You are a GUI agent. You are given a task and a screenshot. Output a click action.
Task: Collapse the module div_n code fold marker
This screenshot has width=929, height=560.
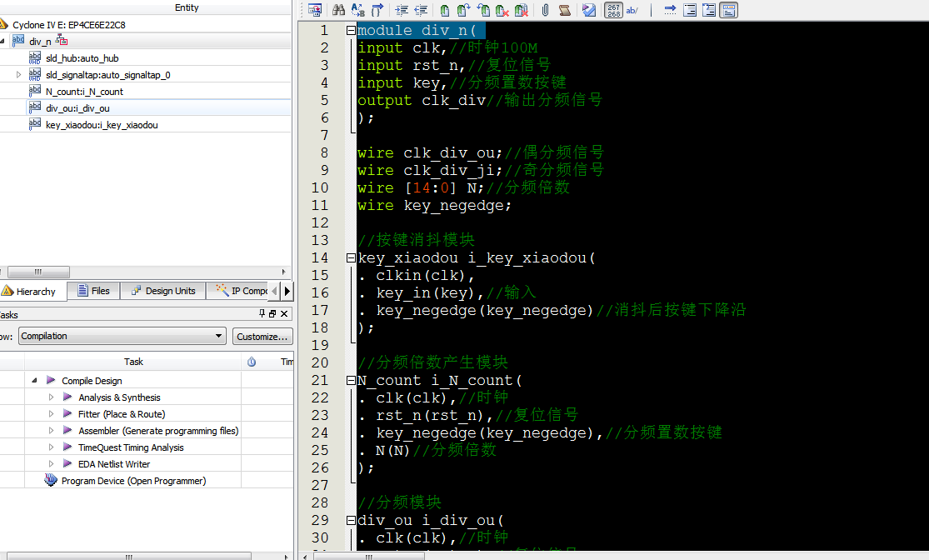tap(351, 31)
